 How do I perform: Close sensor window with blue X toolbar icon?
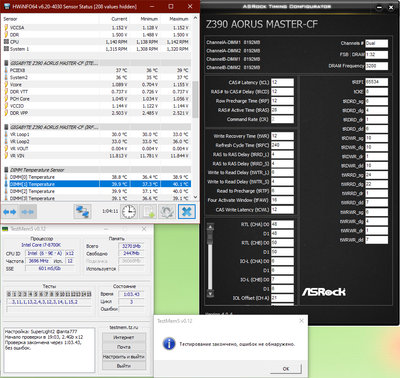point(187,212)
